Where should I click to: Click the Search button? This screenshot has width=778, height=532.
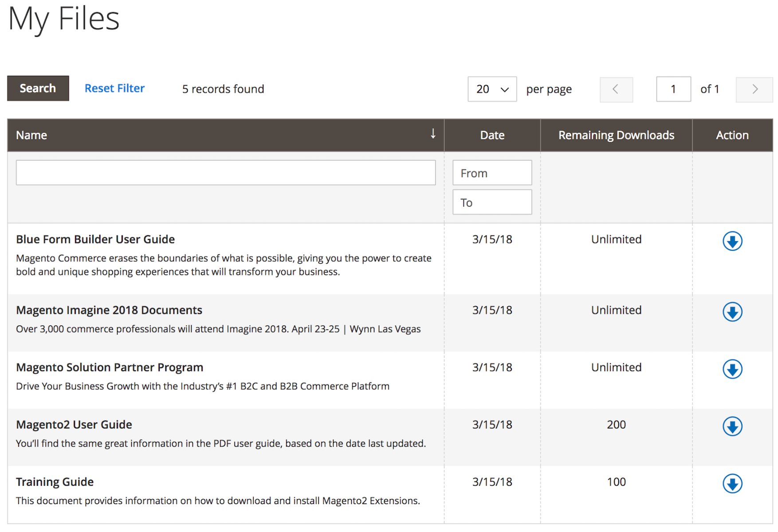(x=38, y=88)
